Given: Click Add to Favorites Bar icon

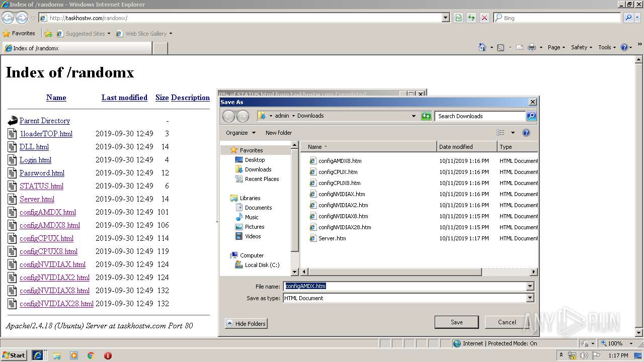Looking at the screenshot, I should click(48, 34).
